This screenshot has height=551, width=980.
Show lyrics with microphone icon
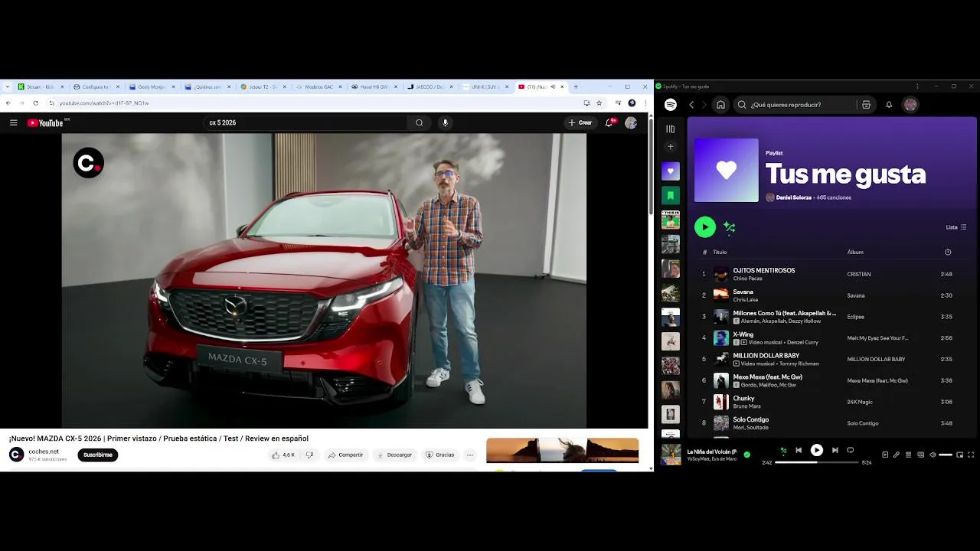pos(897,455)
